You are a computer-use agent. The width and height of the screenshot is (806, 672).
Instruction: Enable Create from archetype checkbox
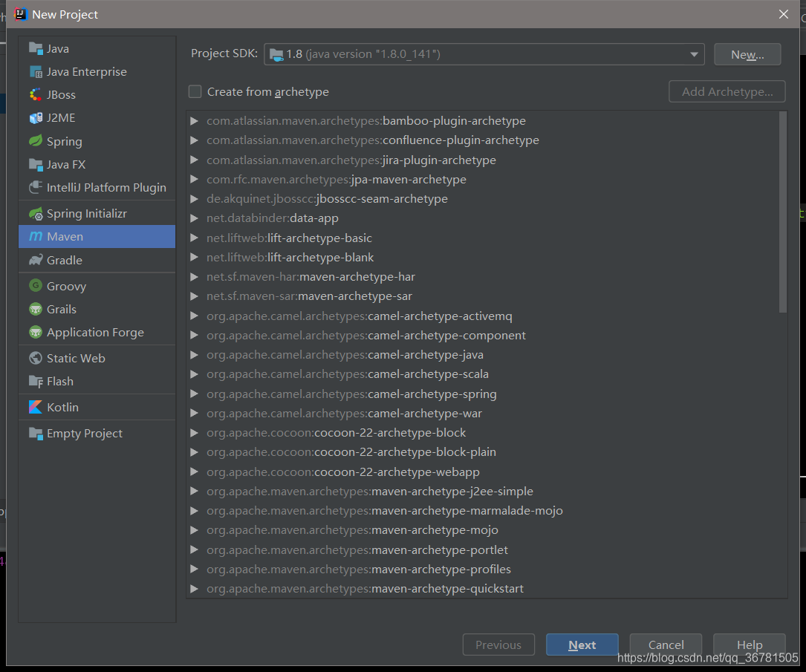(x=195, y=91)
